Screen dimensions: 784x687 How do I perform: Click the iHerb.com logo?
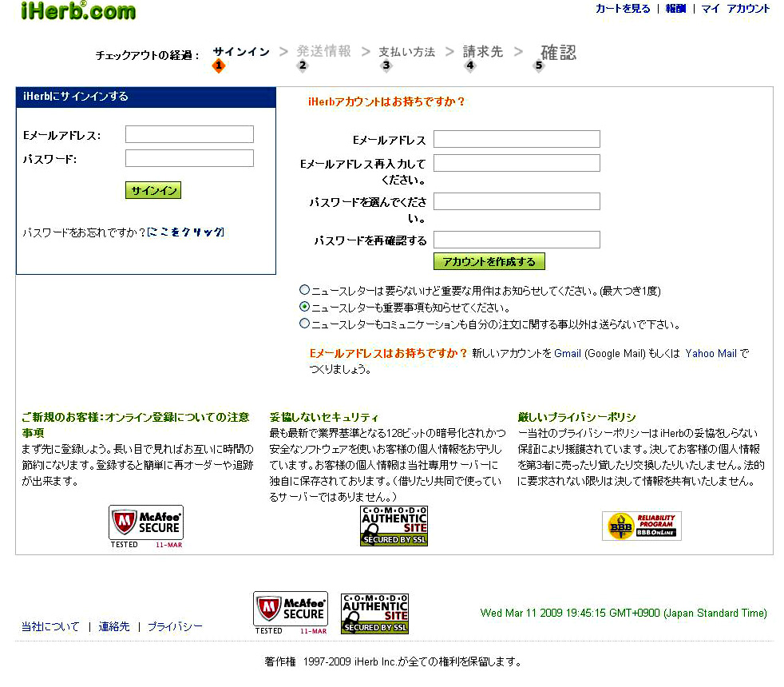78,11
